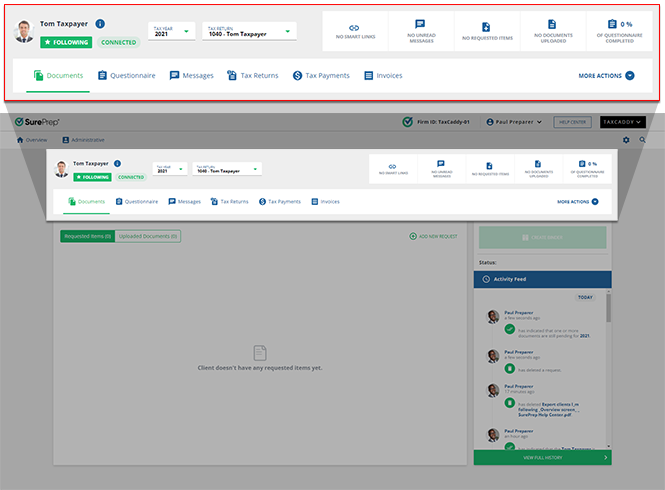Image resolution: width=665 pixels, height=490 pixels.
Task: Click the Activity Feed header
Action: (542, 279)
